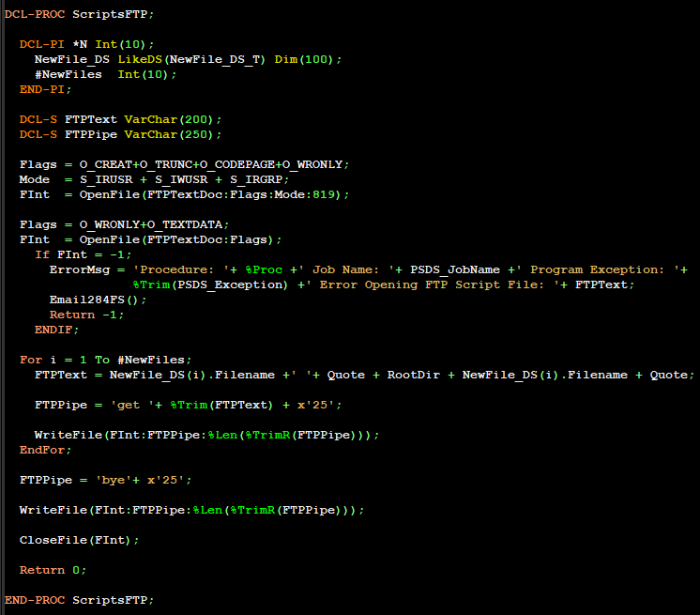Click the "'bye'+ x'25';" assignment value

[x=144, y=480]
